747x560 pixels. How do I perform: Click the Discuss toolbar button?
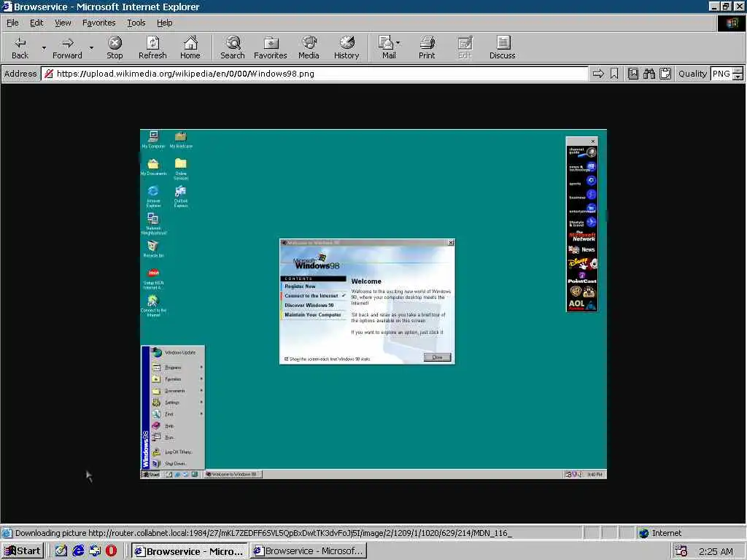tap(502, 47)
